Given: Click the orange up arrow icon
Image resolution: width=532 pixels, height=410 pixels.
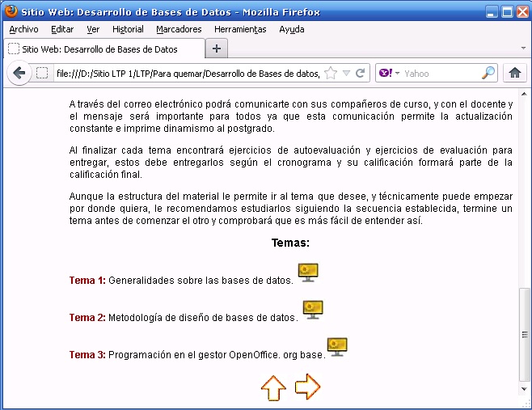Looking at the screenshot, I should (x=273, y=387).
